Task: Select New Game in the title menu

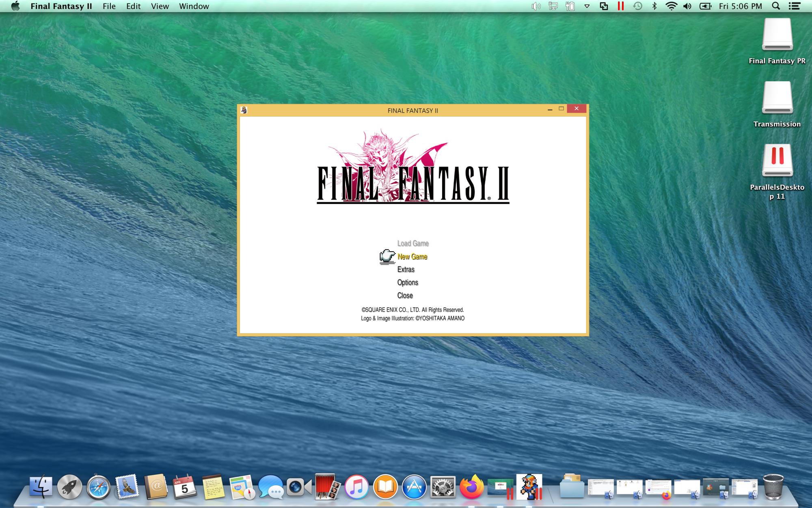Action: point(412,256)
